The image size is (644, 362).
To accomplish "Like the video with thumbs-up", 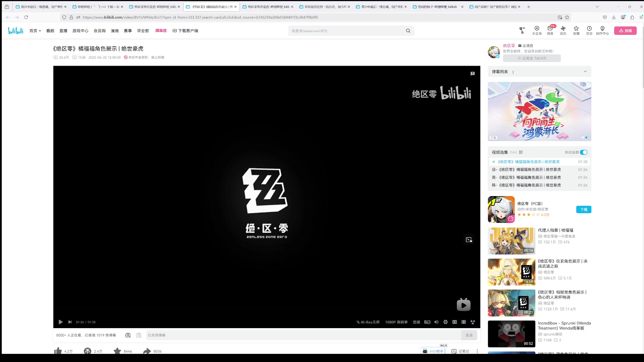I will pos(58,351).
